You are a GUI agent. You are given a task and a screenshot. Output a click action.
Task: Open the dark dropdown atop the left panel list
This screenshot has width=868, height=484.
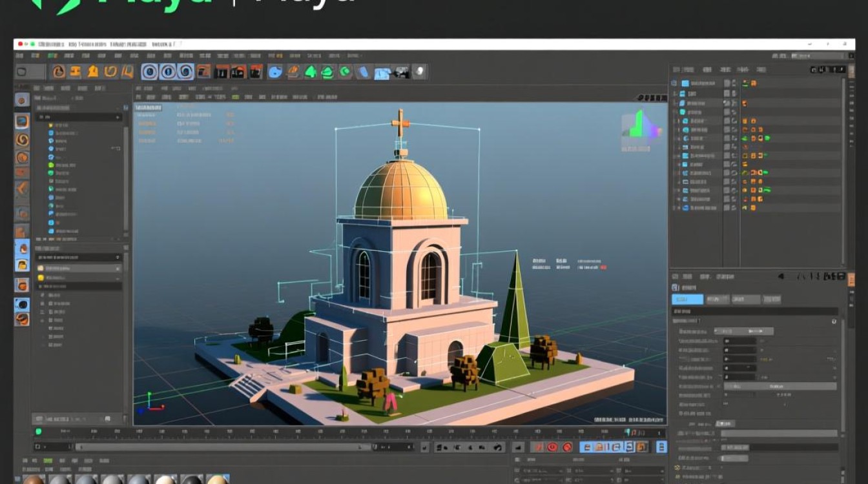pyautogui.click(x=79, y=117)
